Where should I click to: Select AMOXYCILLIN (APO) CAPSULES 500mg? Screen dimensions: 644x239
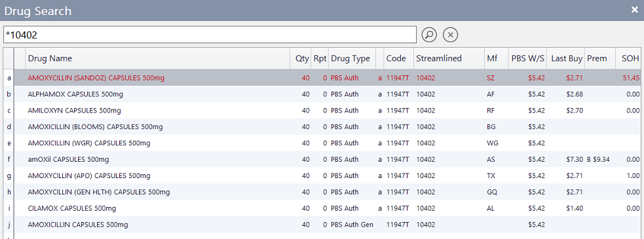pyautogui.click(x=328, y=175)
